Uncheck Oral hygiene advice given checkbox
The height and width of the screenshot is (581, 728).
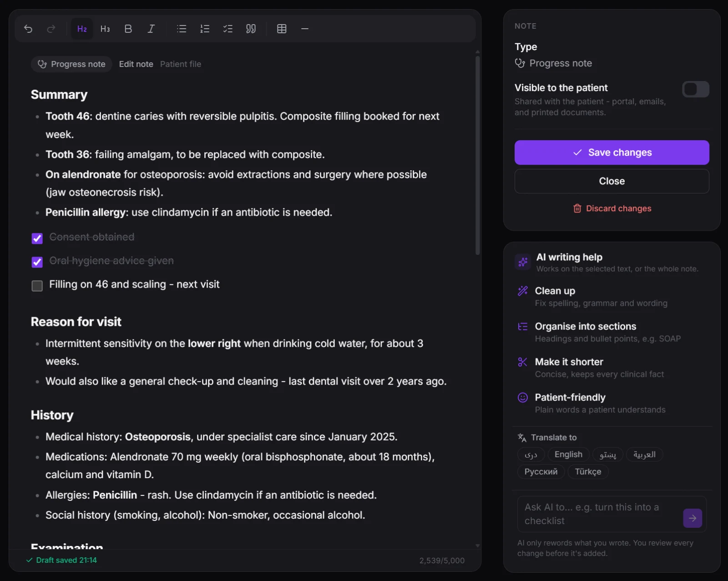[37, 262]
